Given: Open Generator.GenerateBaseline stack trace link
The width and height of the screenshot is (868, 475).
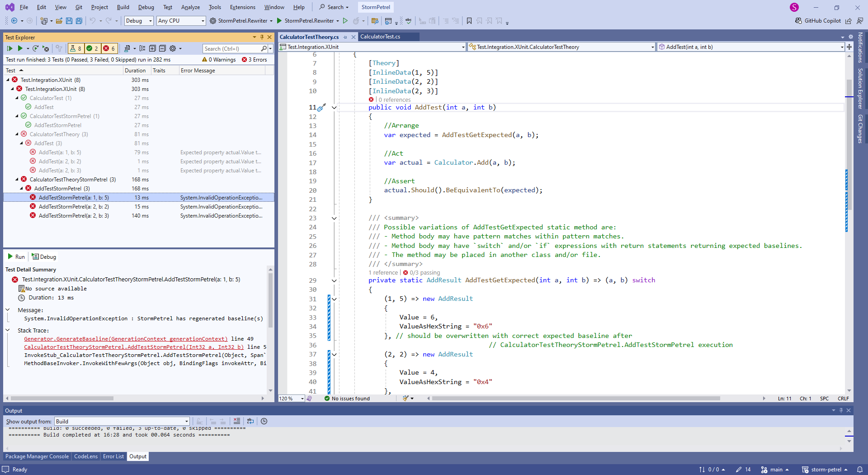Looking at the screenshot, I should pos(126,339).
